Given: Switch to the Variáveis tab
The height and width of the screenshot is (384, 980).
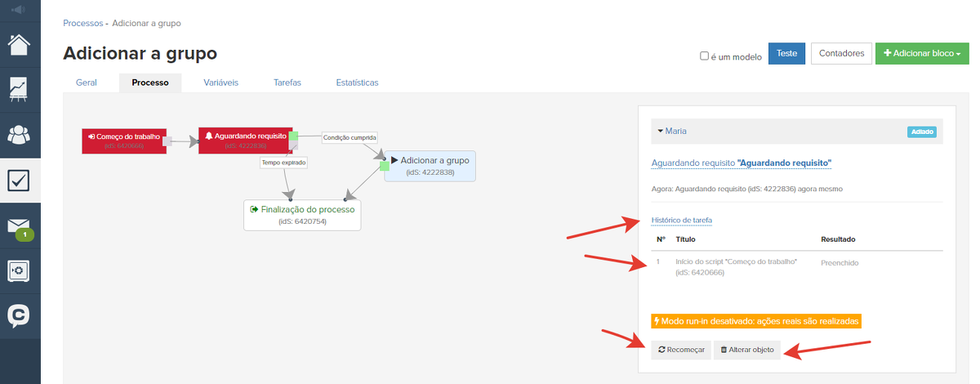Looking at the screenshot, I should tap(220, 83).
